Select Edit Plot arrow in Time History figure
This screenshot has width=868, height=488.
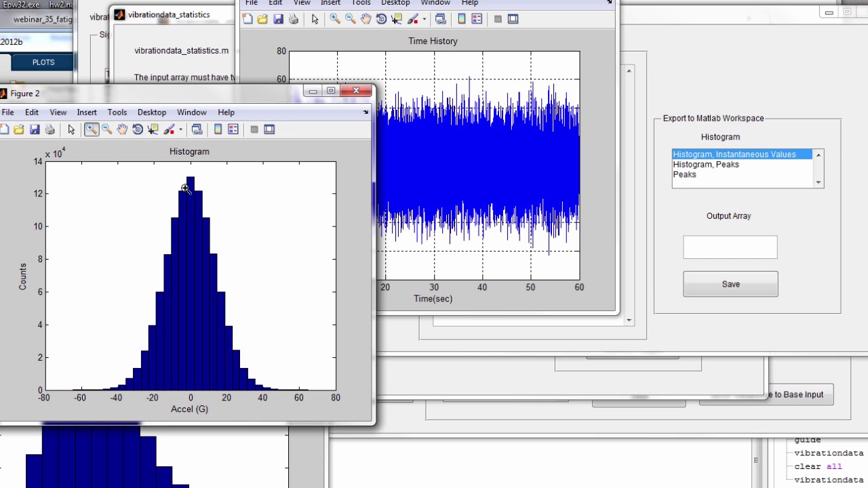tap(315, 19)
